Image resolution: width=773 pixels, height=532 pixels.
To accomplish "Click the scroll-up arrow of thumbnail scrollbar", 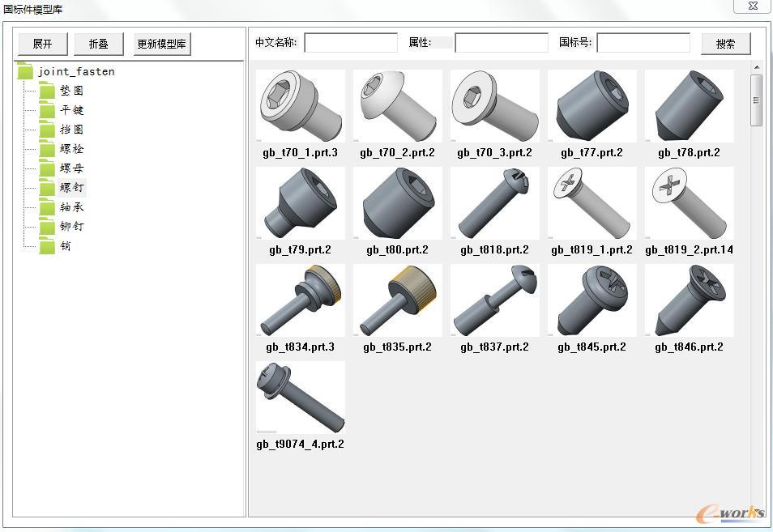I will pyautogui.click(x=757, y=68).
